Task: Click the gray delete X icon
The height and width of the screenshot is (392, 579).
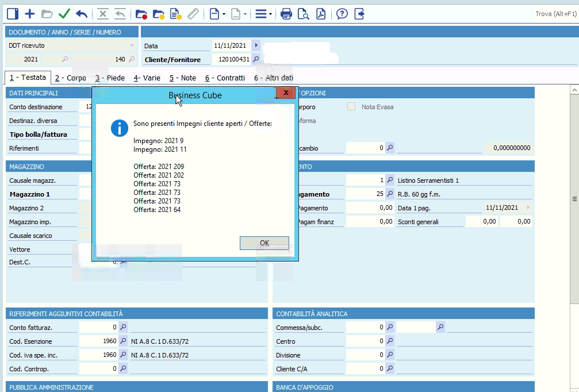Action: tap(103, 14)
